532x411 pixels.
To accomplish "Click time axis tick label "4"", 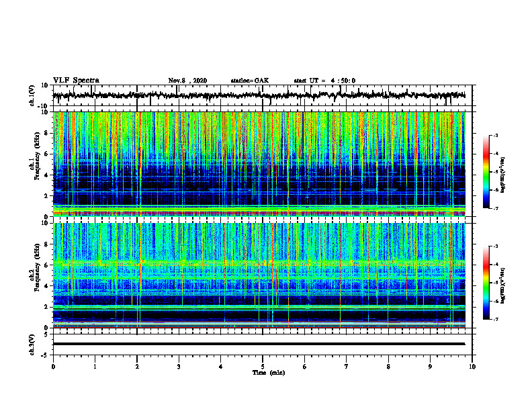I will pyautogui.click(x=220, y=367).
